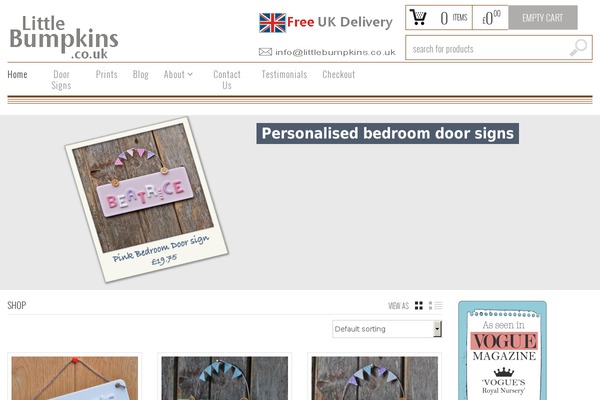The width and height of the screenshot is (600, 400).
Task: Open the Testimonials page link
Action: point(284,74)
